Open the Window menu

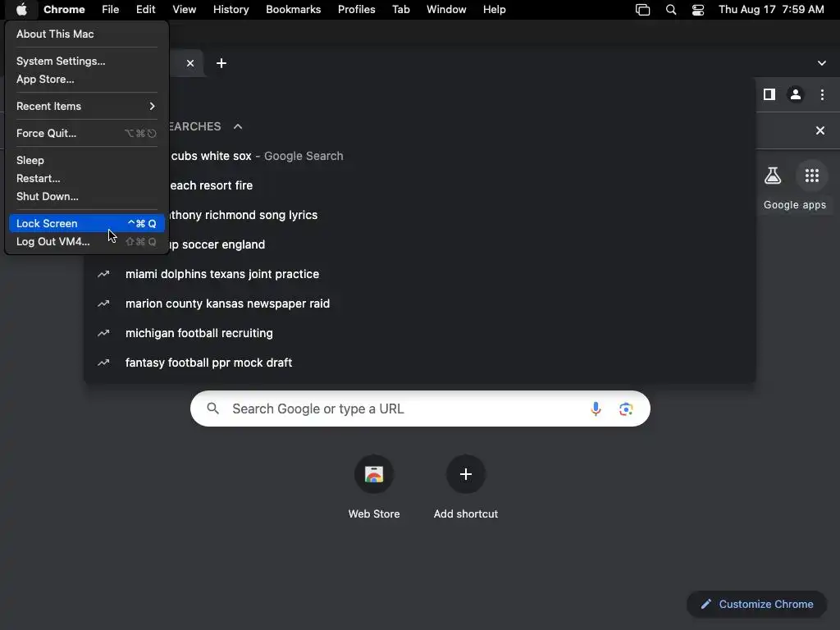[x=446, y=10]
